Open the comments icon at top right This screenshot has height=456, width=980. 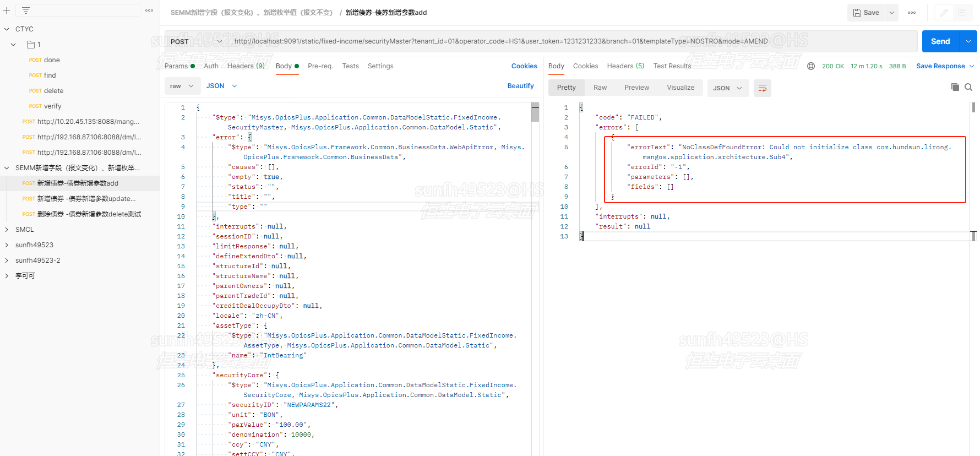tap(962, 13)
